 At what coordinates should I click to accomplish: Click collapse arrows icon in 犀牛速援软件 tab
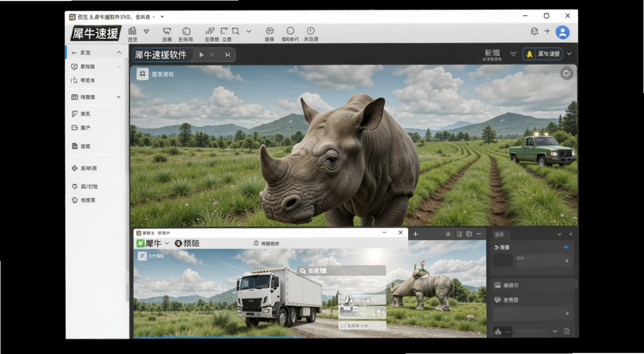pyautogui.click(x=228, y=55)
